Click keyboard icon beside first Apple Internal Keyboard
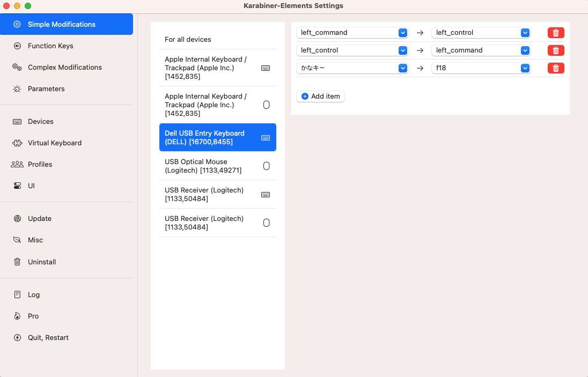The height and width of the screenshot is (377, 588). tap(266, 68)
